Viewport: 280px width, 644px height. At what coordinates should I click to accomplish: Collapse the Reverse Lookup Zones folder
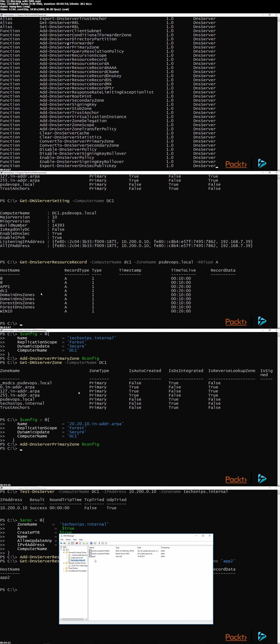point(64,563)
